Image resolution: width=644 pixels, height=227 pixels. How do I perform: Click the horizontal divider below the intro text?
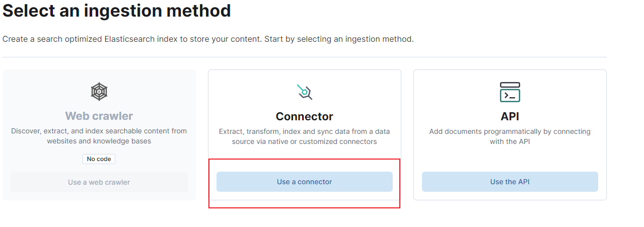(305, 57)
